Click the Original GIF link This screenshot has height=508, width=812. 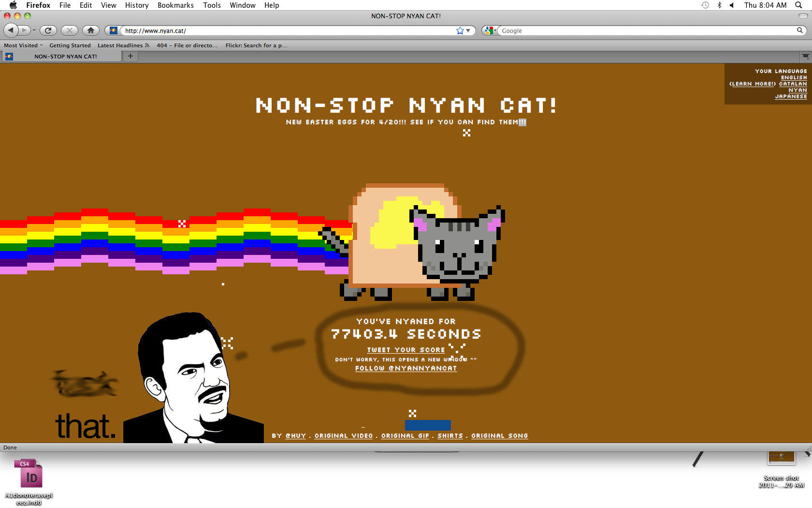[405, 436]
